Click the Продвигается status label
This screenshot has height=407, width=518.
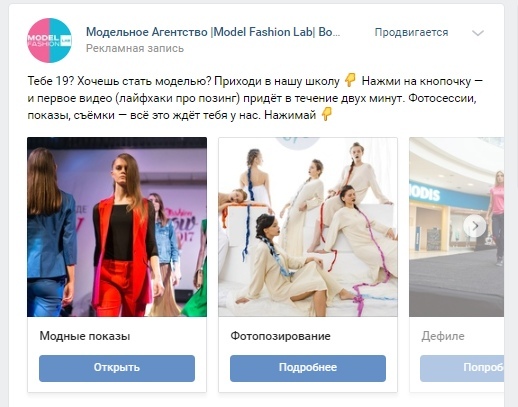click(x=411, y=32)
